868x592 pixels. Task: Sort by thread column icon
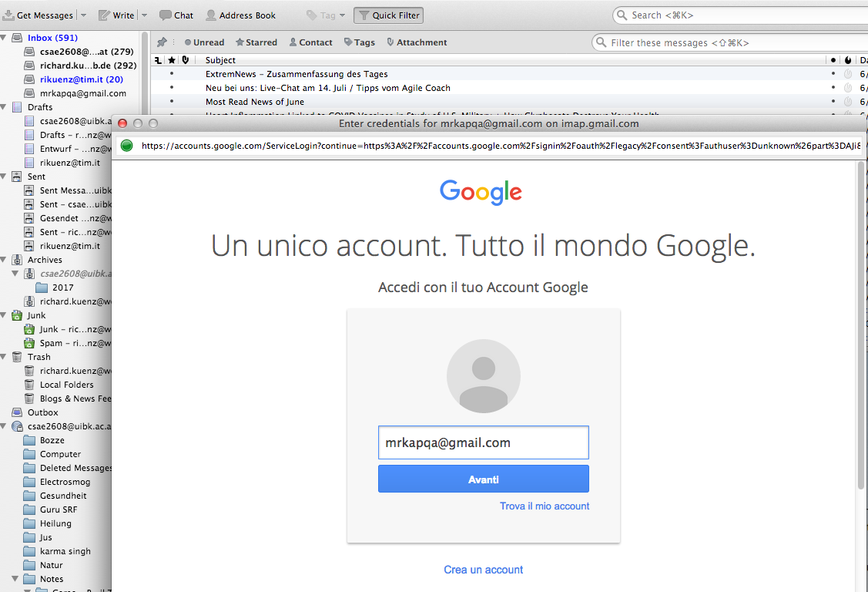pos(159,60)
